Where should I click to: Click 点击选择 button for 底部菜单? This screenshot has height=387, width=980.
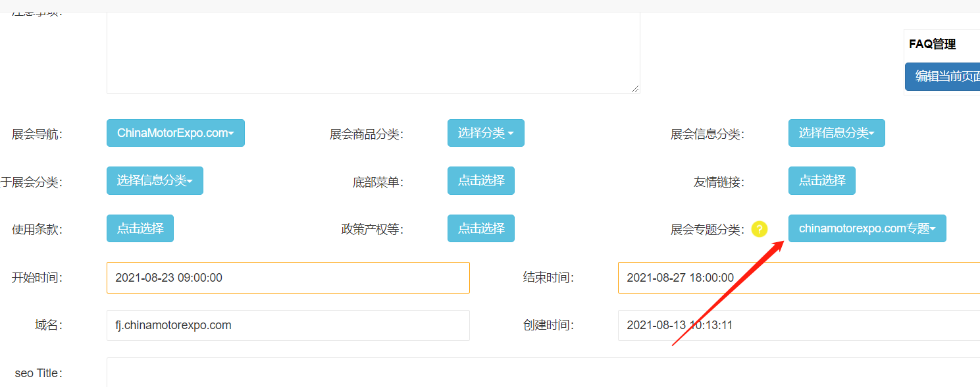pyautogui.click(x=480, y=181)
